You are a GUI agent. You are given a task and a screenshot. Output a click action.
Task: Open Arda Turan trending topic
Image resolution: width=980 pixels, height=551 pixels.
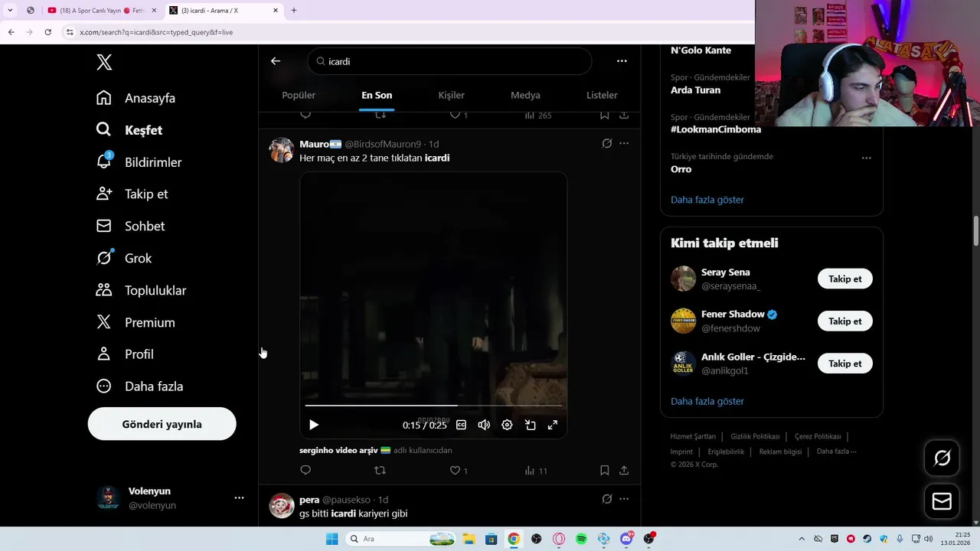click(695, 90)
